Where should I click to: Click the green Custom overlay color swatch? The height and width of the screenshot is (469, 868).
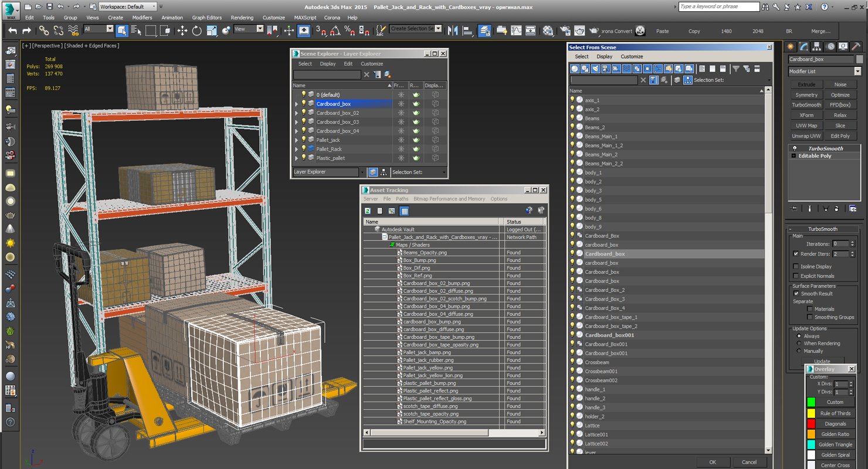point(811,402)
